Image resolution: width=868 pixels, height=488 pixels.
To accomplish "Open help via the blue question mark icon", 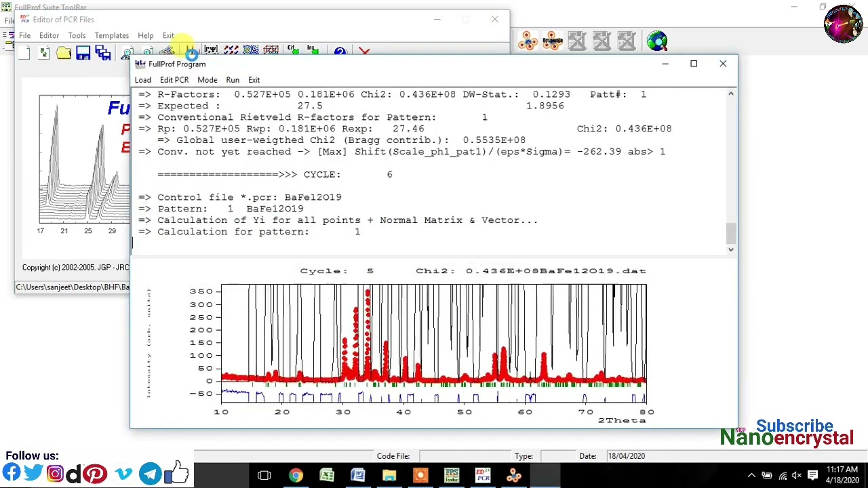I will tap(340, 52).
